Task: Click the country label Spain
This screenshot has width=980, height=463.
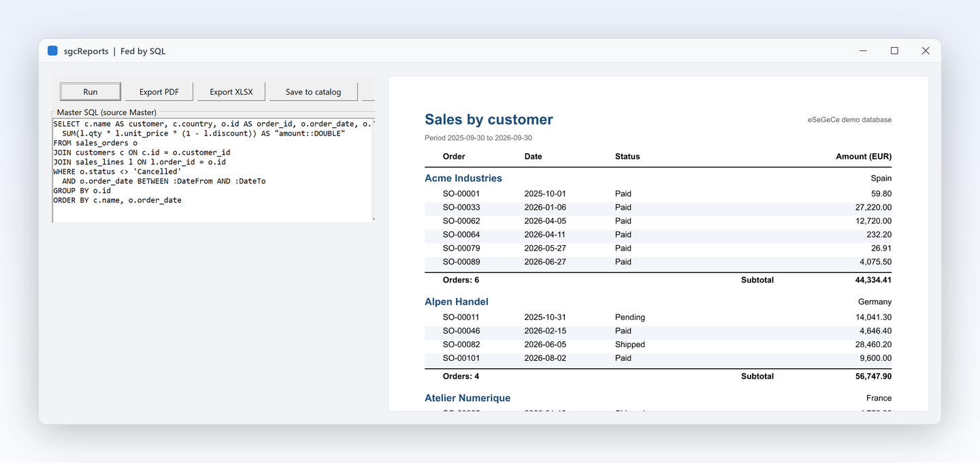Action: (x=881, y=178)
